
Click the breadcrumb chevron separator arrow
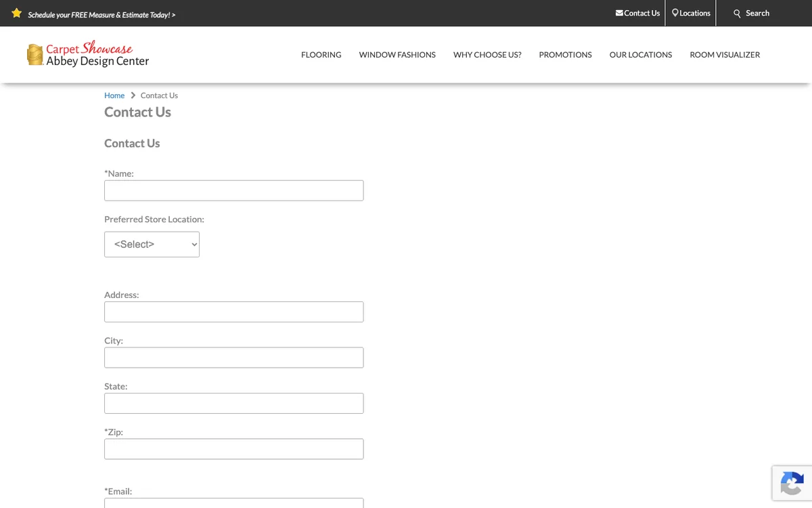coord(133,96)
